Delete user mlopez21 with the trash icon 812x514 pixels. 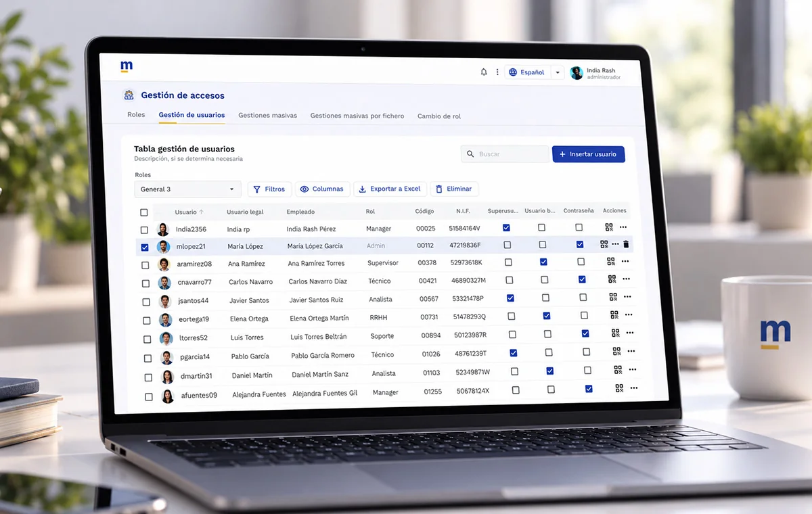click(x=626, y=244)
